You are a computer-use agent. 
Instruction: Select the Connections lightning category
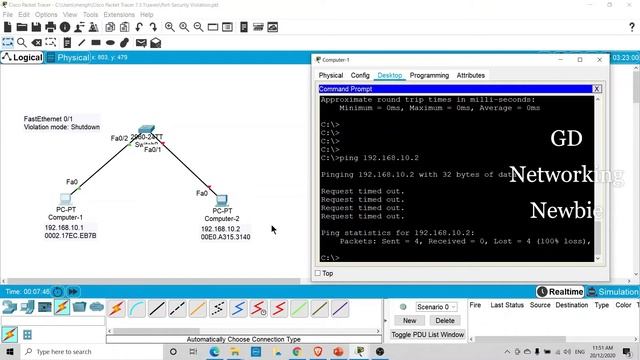pyautogui.click(x=62, y=307)
